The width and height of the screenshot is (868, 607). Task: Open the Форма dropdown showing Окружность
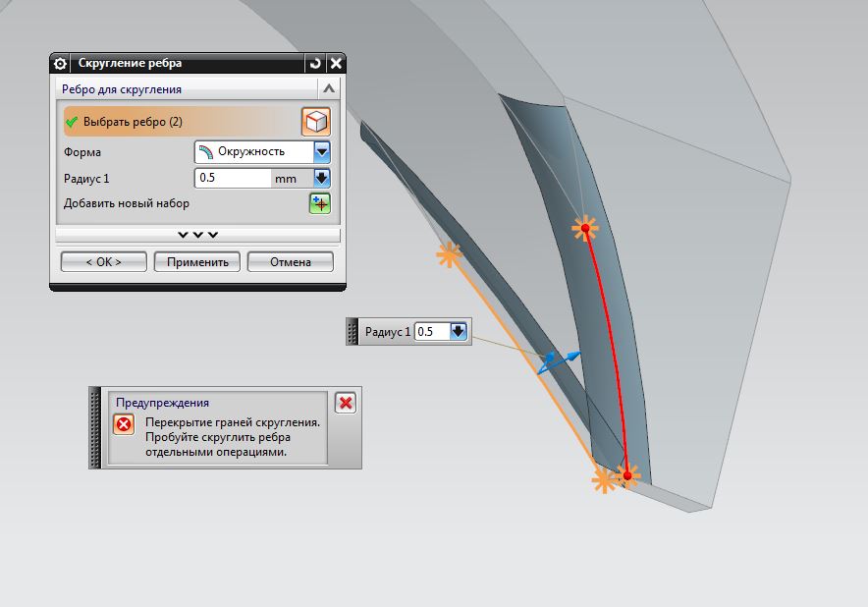point(262,151)
